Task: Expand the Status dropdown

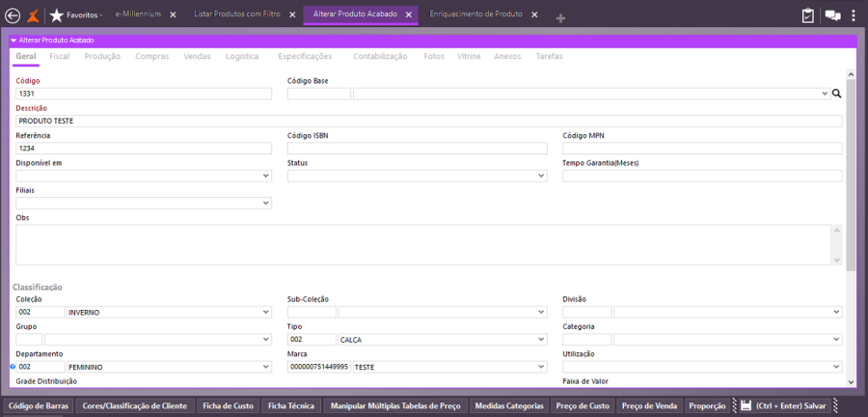Action: click(x=542, y=176)
